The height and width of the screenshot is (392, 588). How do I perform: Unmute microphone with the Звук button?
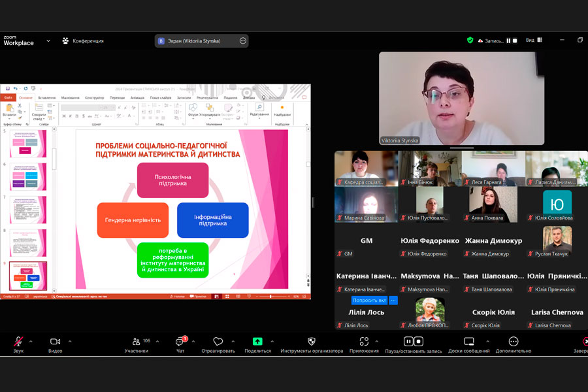pos(18,342)
